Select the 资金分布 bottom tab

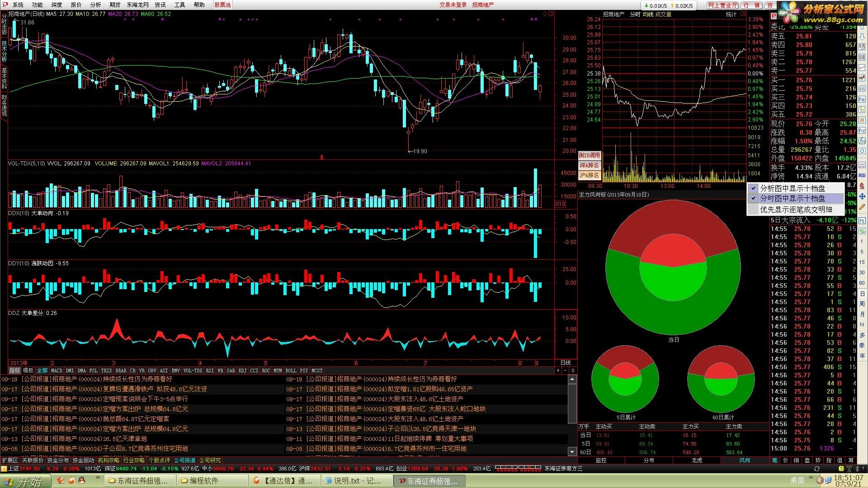(x=58, y=460)
